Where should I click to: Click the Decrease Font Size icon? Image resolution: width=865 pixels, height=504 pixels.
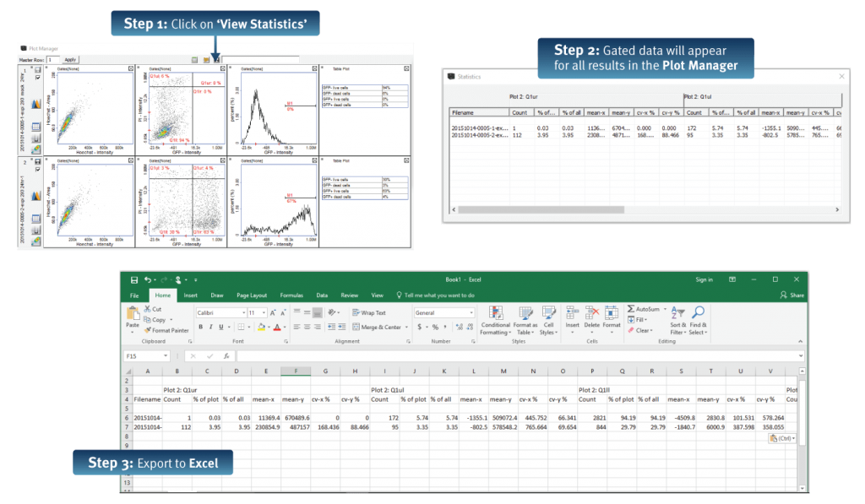tap(283, 312)
